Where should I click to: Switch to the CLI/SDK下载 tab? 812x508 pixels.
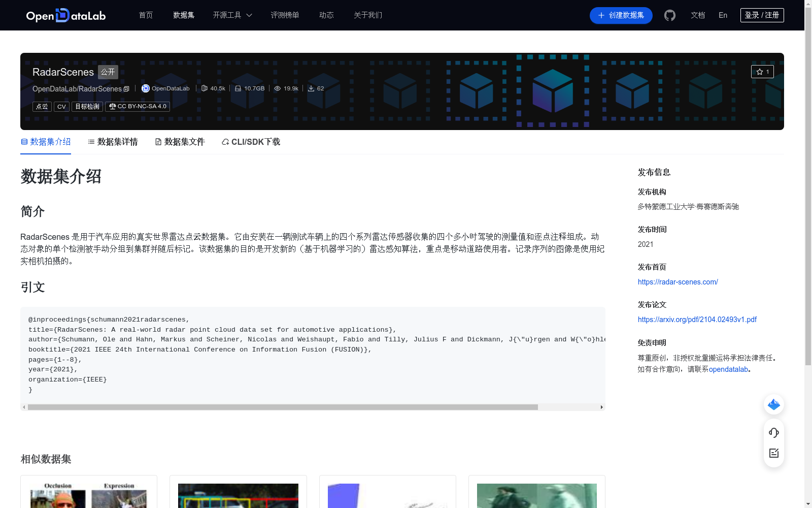point(251,142)
